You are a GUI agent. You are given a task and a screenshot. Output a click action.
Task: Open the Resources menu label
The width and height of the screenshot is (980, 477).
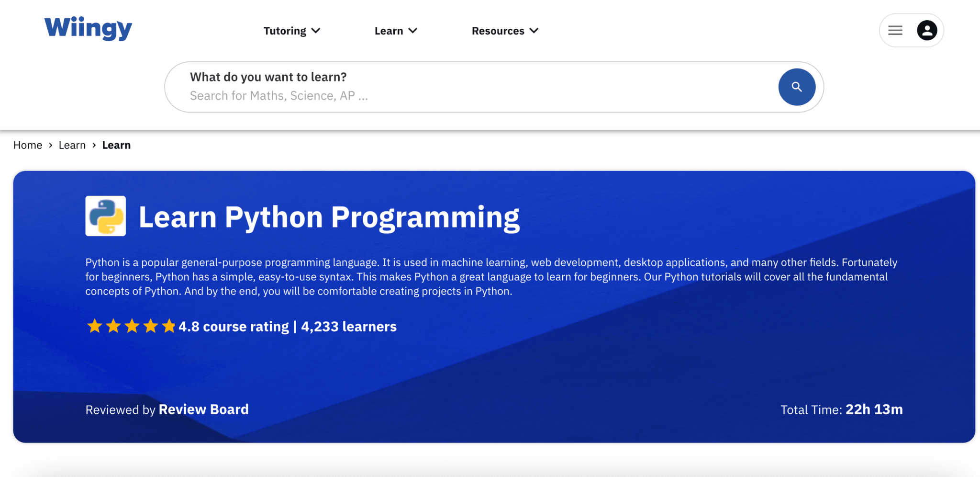tap(498, 31)
